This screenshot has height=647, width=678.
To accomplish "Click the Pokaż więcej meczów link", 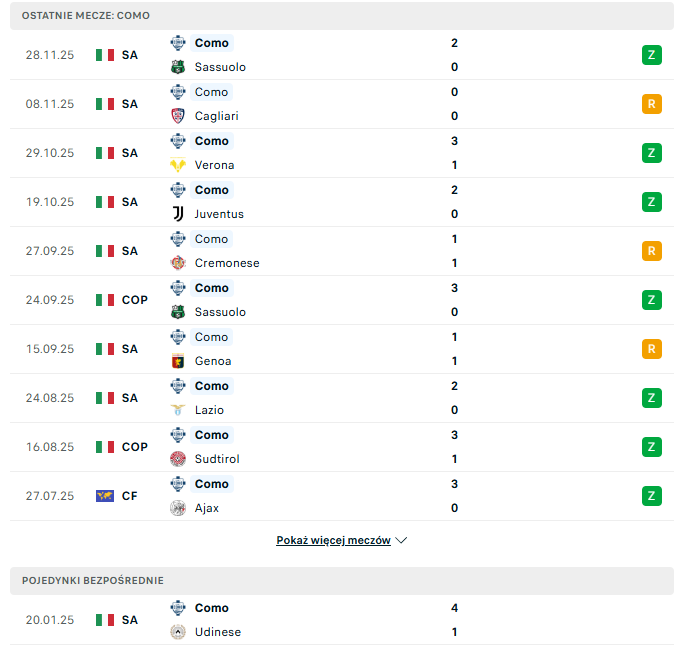I will [x=333, y=540].
